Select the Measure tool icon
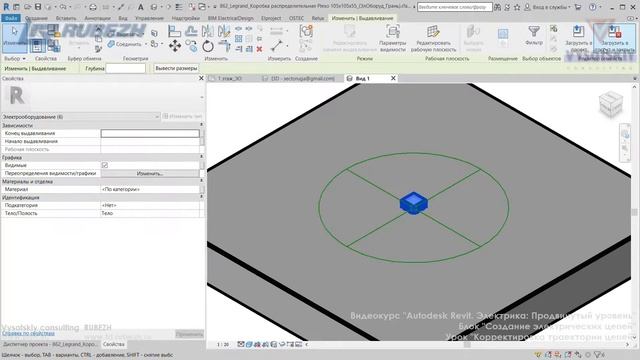This screenshot has width=640, height=360. pyautogui.click(x=276, y=46)
